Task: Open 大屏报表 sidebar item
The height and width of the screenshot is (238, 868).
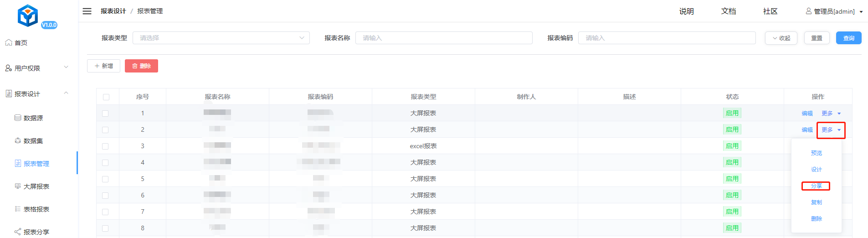Action: 36,186
